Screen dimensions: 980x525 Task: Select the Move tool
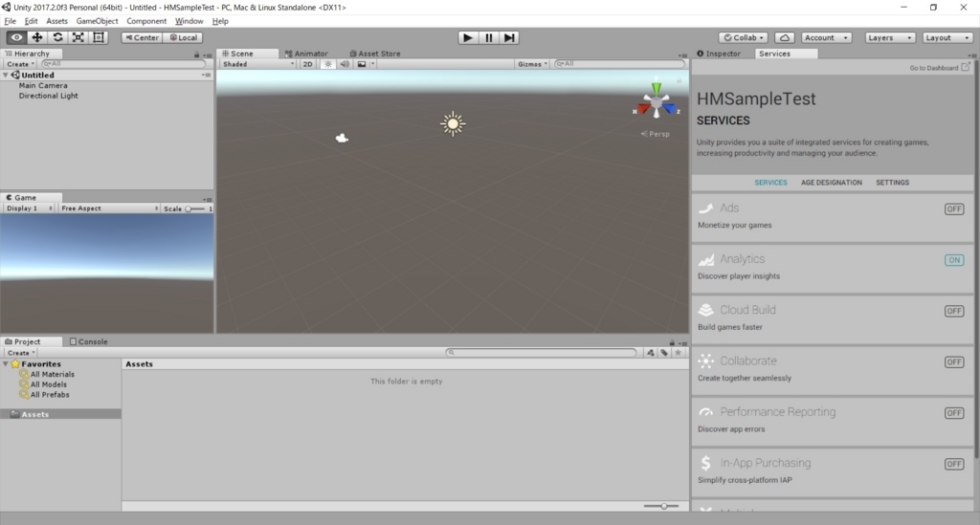coord(37,37)
